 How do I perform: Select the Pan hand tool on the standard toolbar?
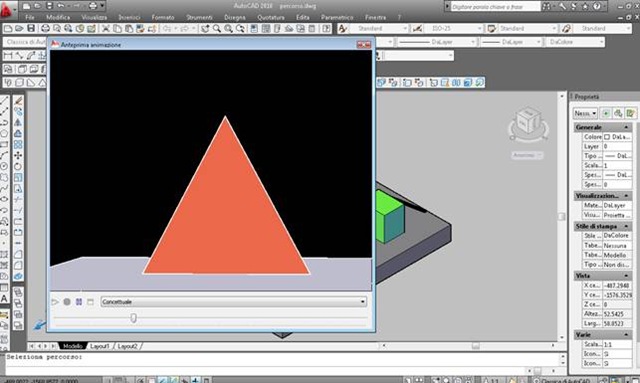[x=205, y=28]
